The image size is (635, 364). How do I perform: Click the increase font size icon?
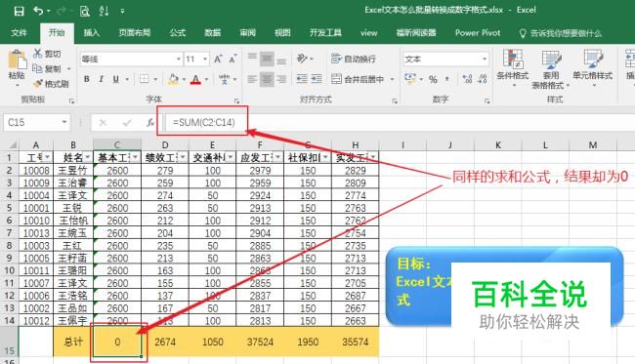218,60
